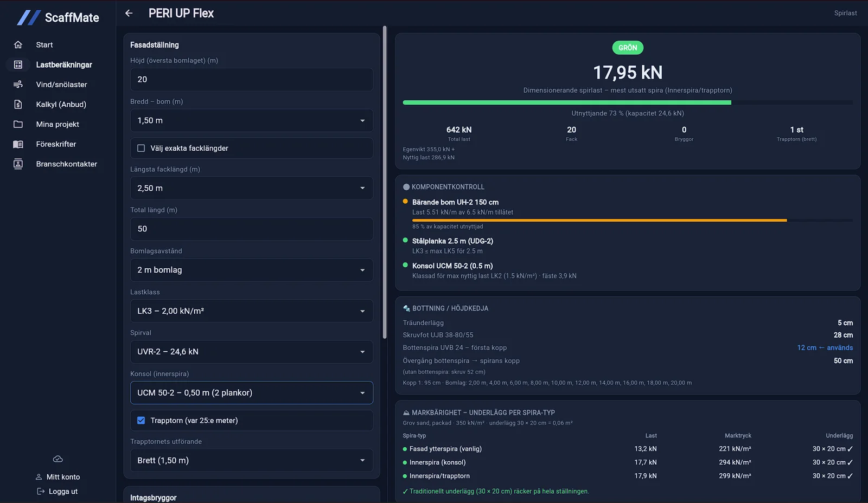This screenshot has width=868, height=503.
Task: Click the left panel vertical scrollbar
Action: (385, 182)
